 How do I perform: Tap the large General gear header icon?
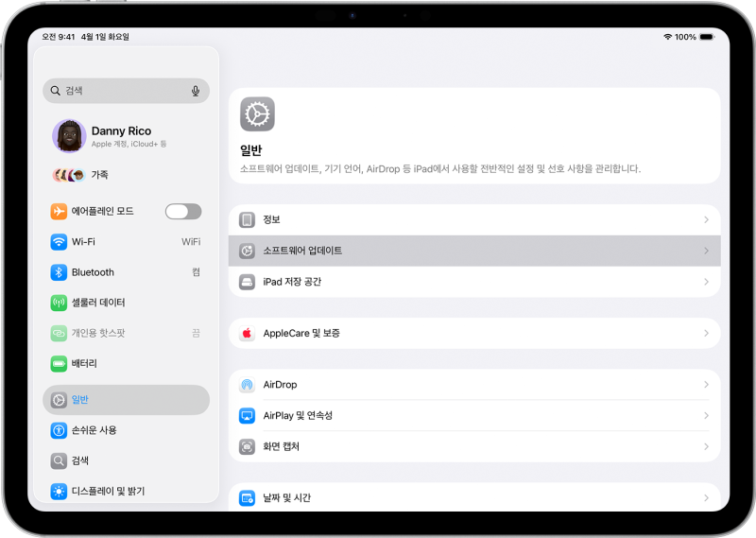pyautogui.click(x=257, y=114)
